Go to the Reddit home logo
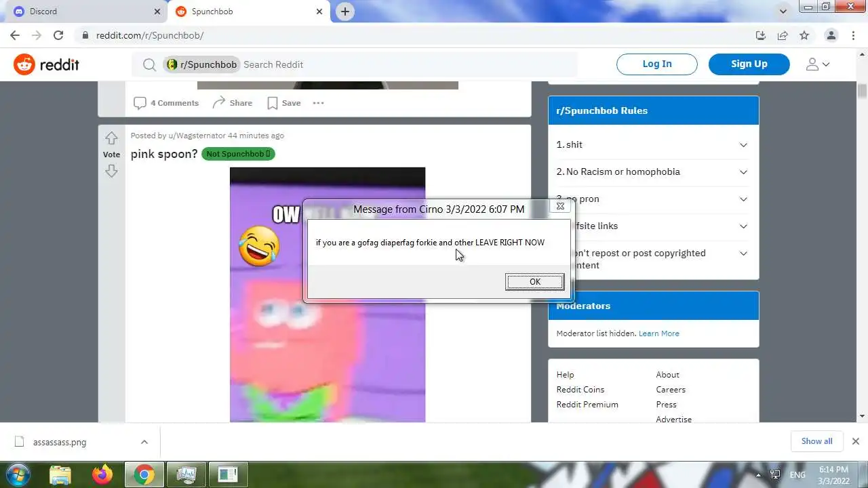 pyautogui.click(x=46, y=64)
